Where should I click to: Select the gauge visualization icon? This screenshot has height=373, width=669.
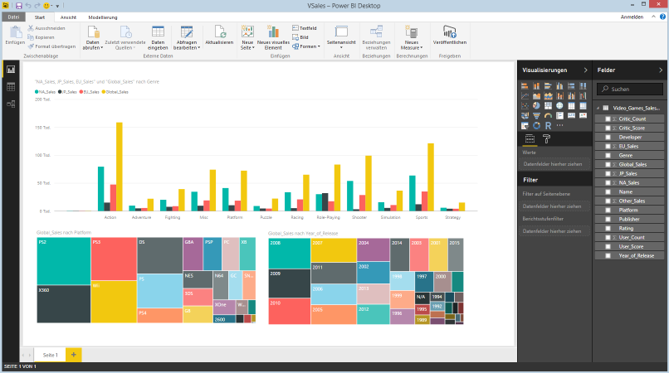[x=548, y=116]
